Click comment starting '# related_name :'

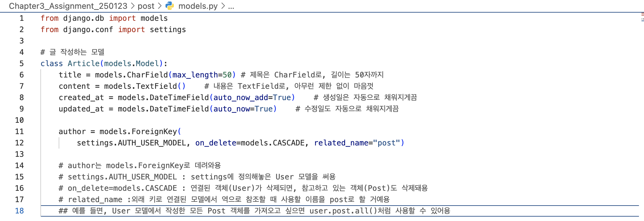pos(224,200)
